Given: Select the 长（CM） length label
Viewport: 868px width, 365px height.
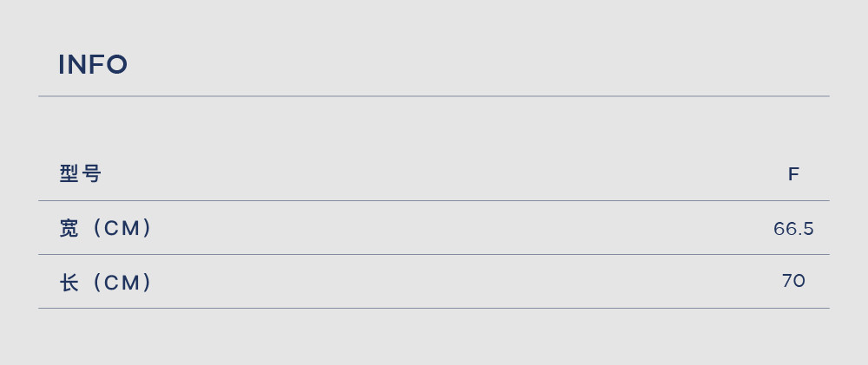Looking at the screenshot, I should pyautogui.click(x=105, y=283).
